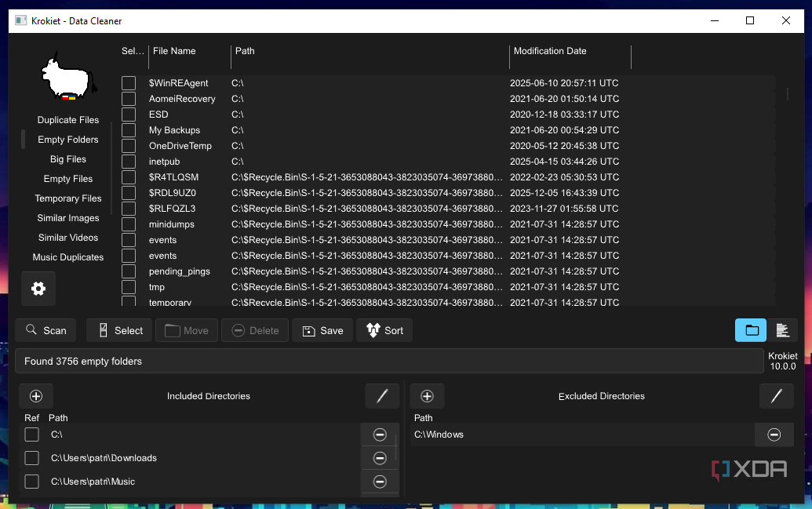Sort by the Modification Date column header
The height and width of the screenshot is (509, 812).
(x=550, y=51)
